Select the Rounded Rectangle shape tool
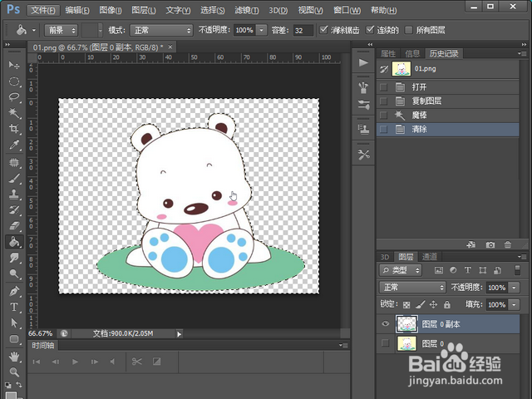The image size is (532, 399). pos(14,338)
